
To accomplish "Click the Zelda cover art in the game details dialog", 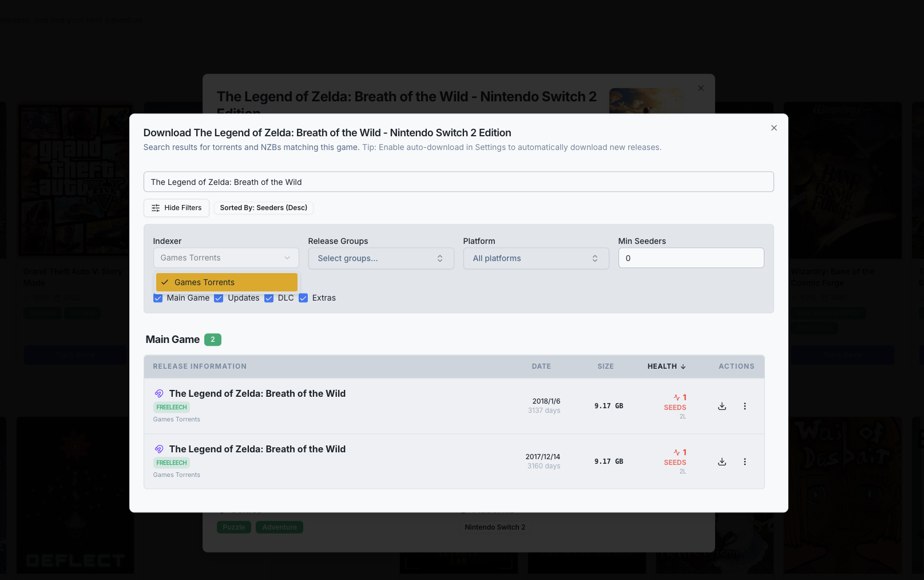I will click(x=646, y=101).
